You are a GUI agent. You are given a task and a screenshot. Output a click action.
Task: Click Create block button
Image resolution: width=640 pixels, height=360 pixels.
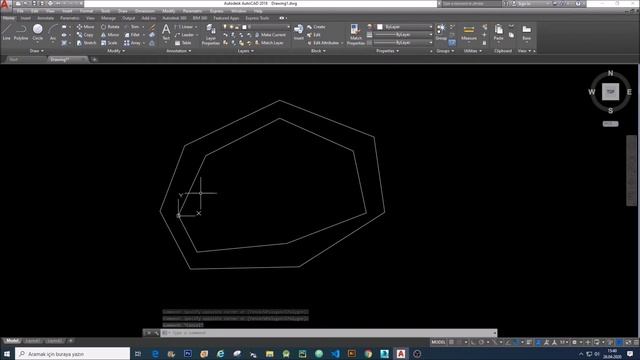pos(316,27)
